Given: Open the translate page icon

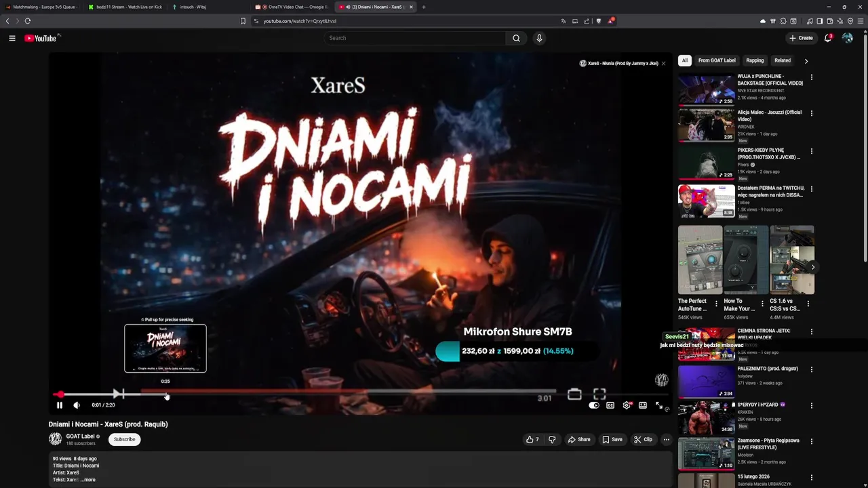Looking at the screenshot, I should [564, 21].
